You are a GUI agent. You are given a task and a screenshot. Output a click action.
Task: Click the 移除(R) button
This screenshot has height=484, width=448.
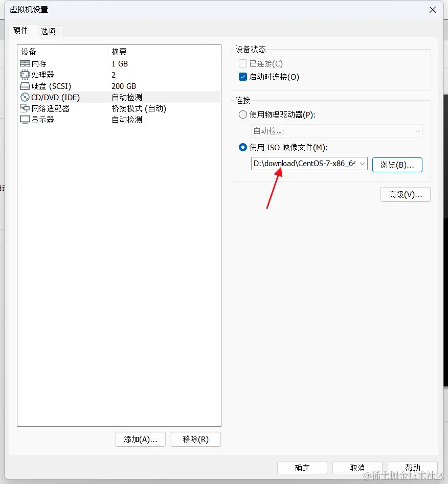[x=195, y=439]
